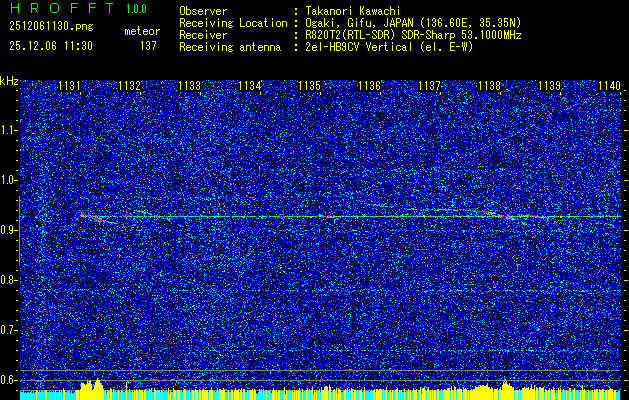Click the meteor label
629x400 pixels.
[142, 31]
